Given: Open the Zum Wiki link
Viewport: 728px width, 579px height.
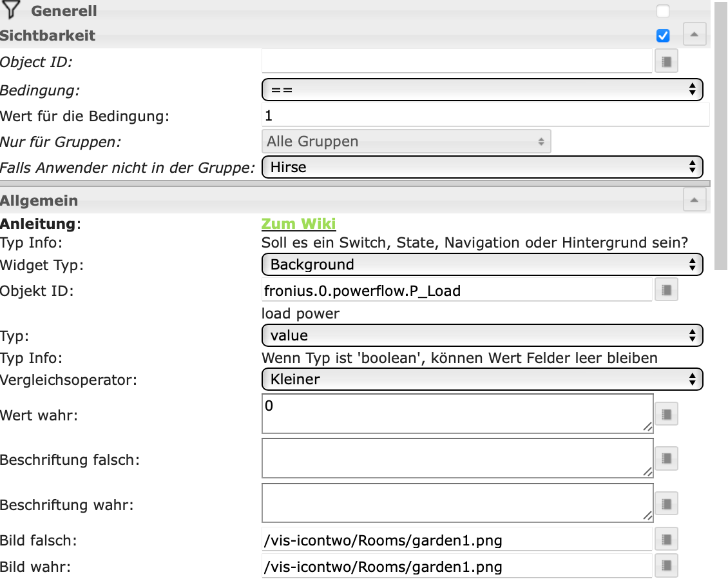Looking at the screenshot, I should [x=298, y=224].
